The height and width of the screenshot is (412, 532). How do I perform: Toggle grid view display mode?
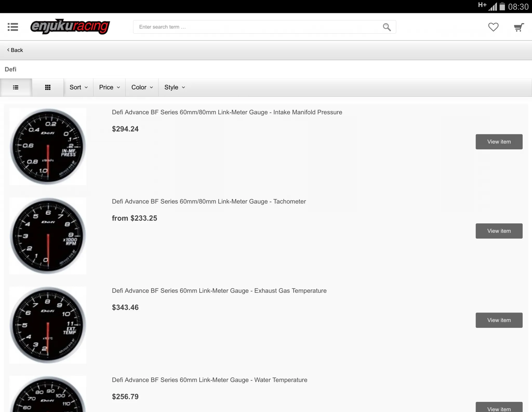(48, 87)
